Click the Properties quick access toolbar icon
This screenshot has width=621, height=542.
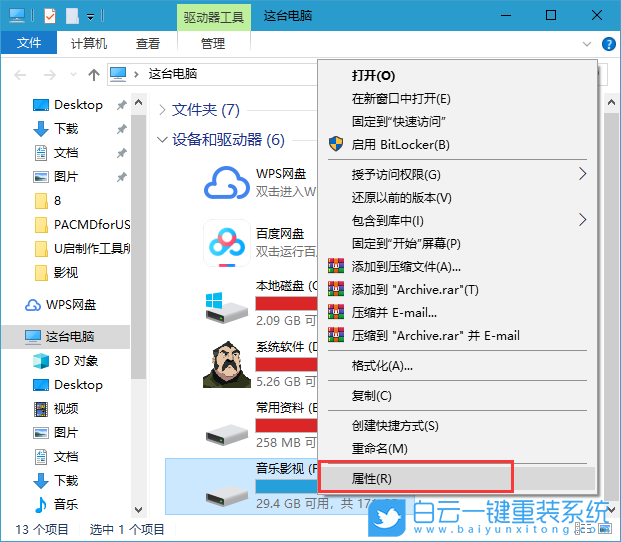pyautogui.click(x=50, y=16)
